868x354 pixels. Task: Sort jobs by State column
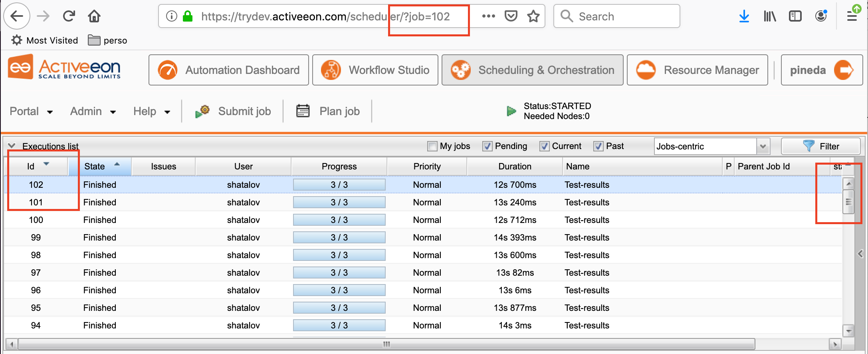100,166
